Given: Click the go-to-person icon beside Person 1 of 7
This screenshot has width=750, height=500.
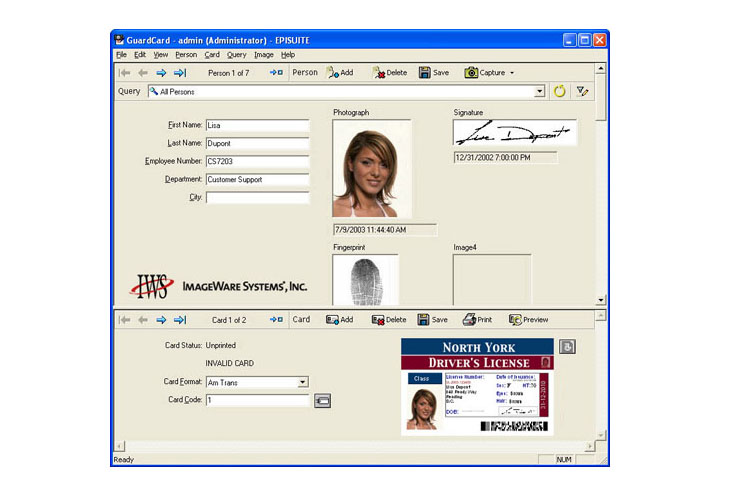Looking at the screenshot, I should coord(276,73).
